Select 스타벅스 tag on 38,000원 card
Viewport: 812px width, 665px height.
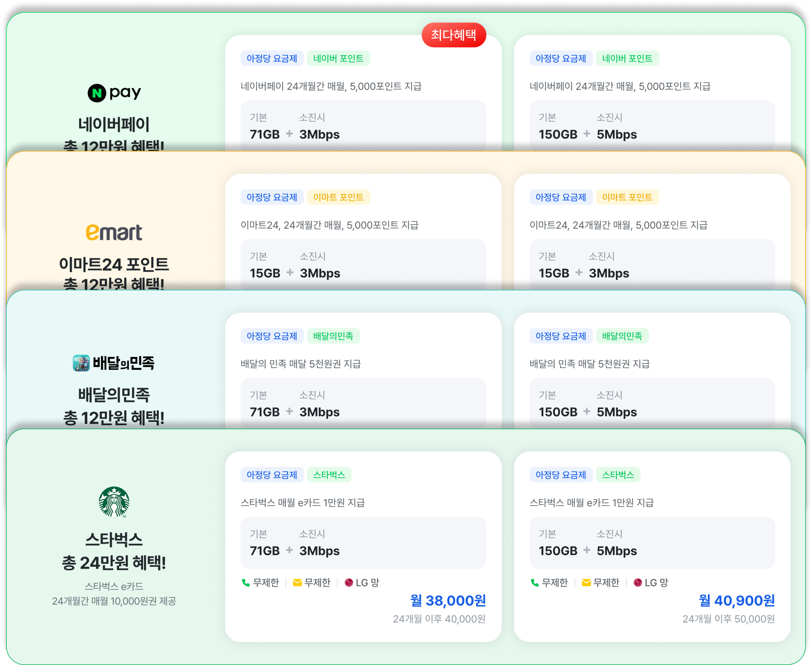point(329,475)
